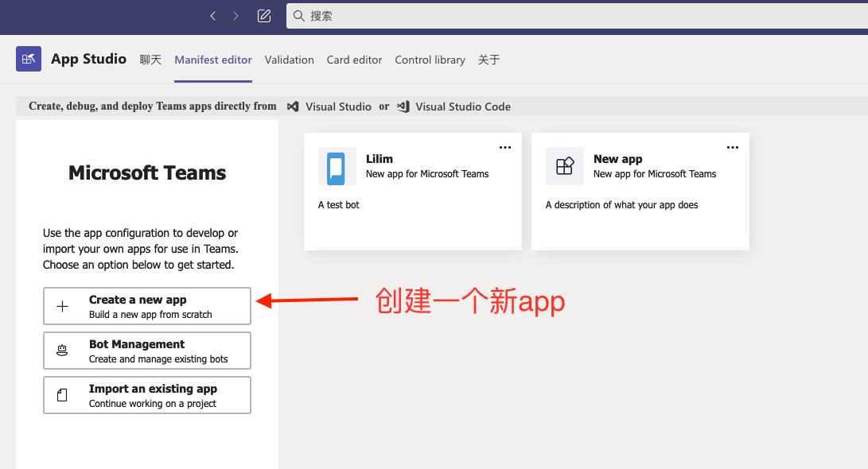868x469 pixels.
Task: Click the App Studio logo icon
Action: [29, 59]
